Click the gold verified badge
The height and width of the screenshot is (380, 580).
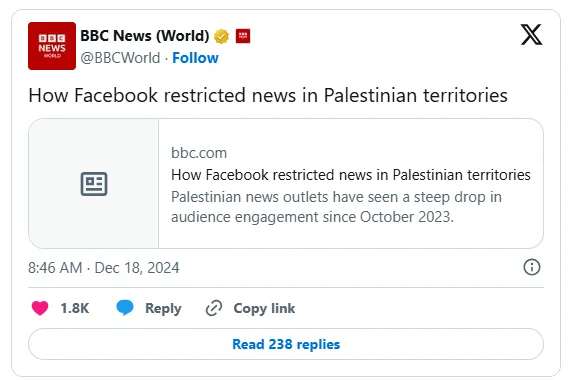click(221, 36)
